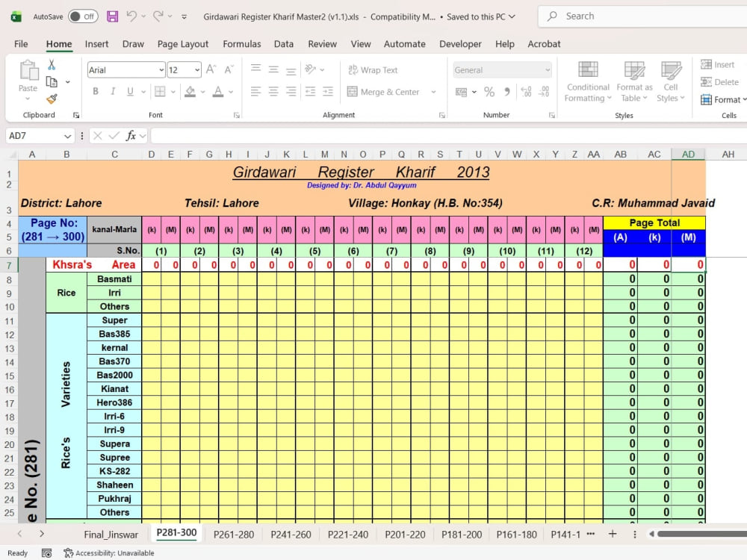
Task: Click the Redo arrow icon
Action: (x=158, y=16)
